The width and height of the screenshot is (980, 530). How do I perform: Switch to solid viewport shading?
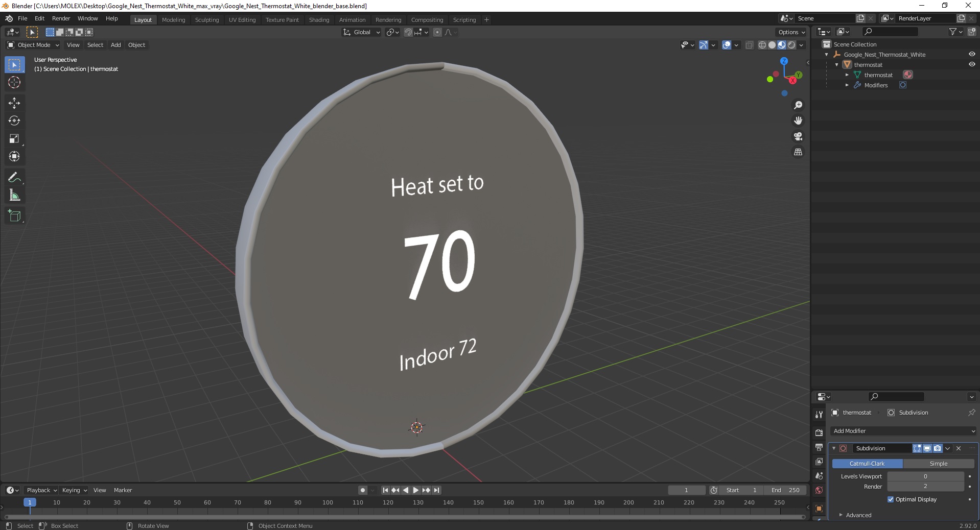coord(772,45)
